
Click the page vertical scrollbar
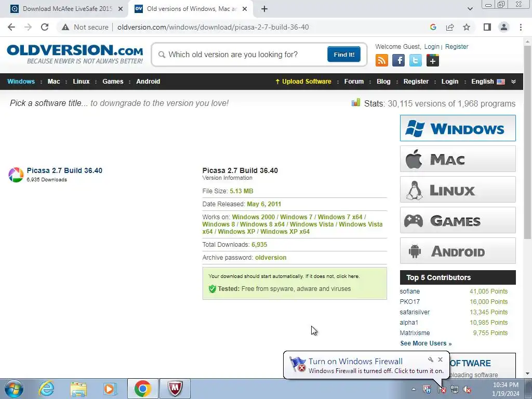pos(528,142)
